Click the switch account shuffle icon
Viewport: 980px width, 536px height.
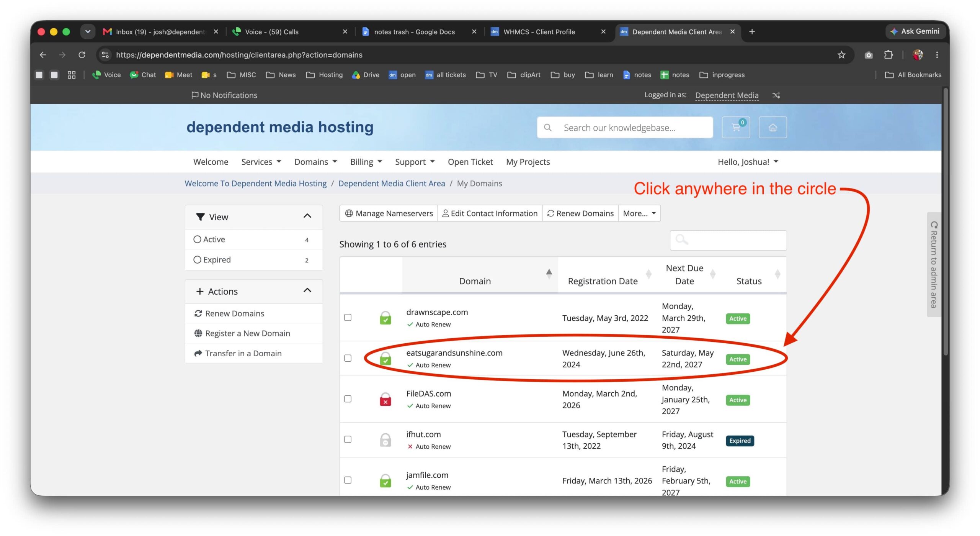click(x=776, y=95)
